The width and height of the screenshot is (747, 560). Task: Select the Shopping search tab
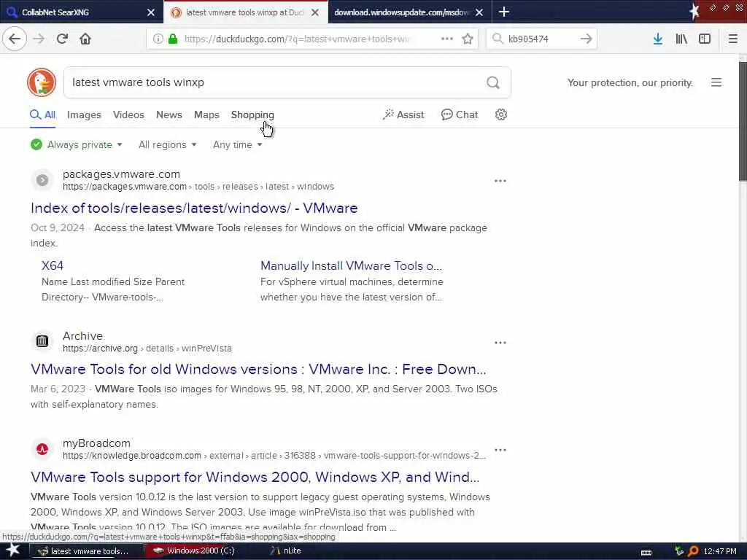pos(252,114)
